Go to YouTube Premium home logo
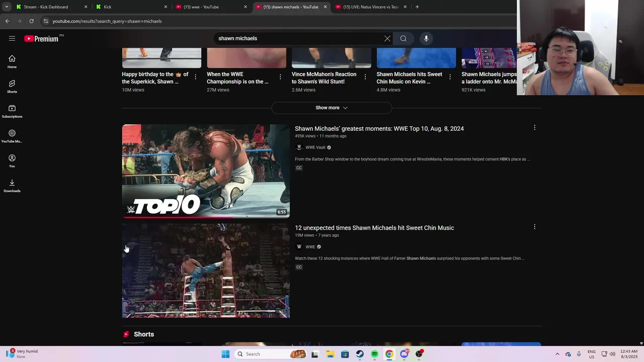Screen dimensions: 644x362 (42, 39)
